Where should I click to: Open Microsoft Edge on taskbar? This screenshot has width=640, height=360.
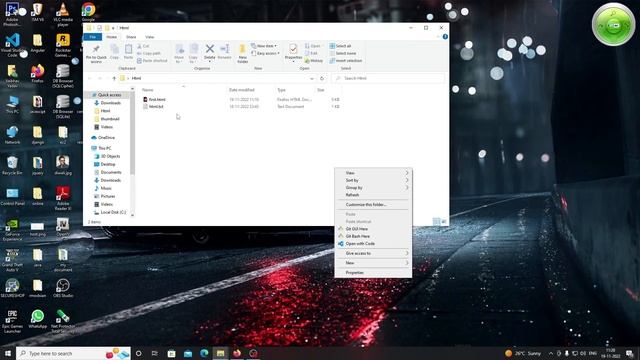pyautogui.click(x=204, y=353)
